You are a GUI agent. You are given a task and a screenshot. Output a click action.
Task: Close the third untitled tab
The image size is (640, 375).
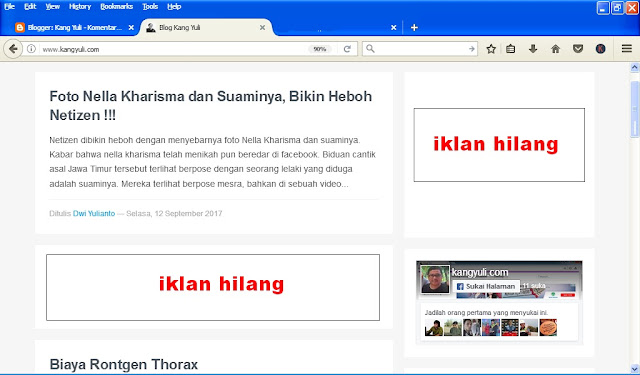tap(393, 27)
